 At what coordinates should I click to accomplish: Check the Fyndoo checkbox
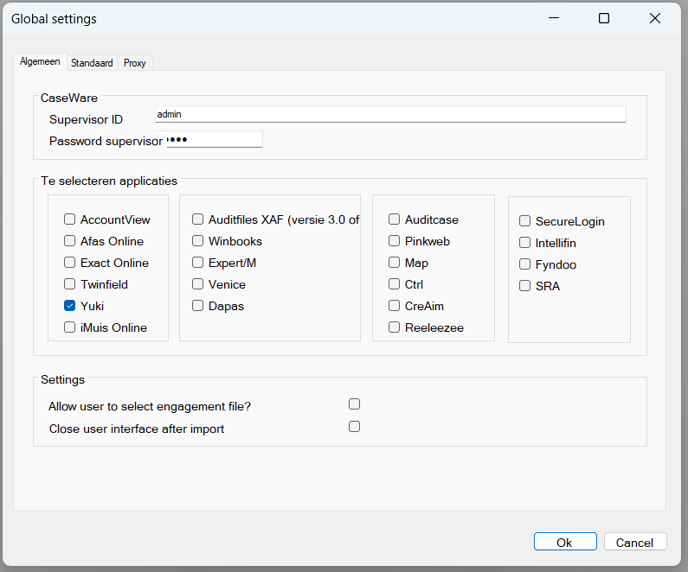point(525,264)
